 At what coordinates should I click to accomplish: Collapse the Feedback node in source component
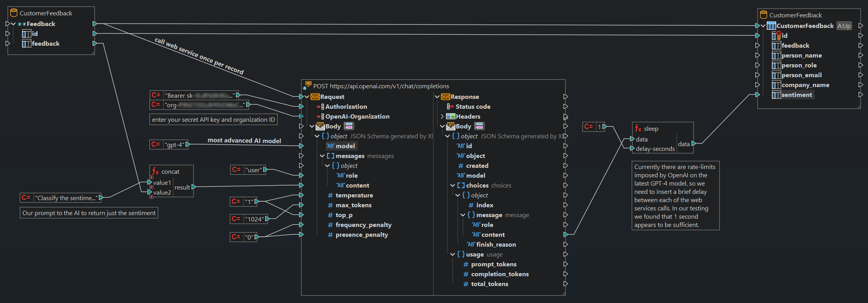[x=13, y=24]
